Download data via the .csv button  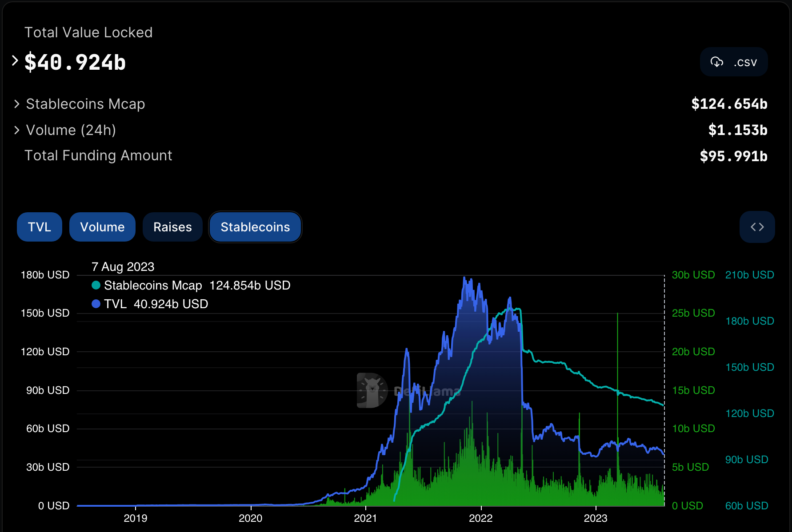734,62
